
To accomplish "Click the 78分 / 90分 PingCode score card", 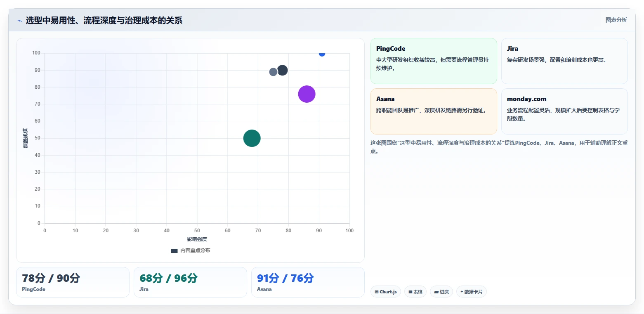I will pyautogui.click(x=73, y=282).
